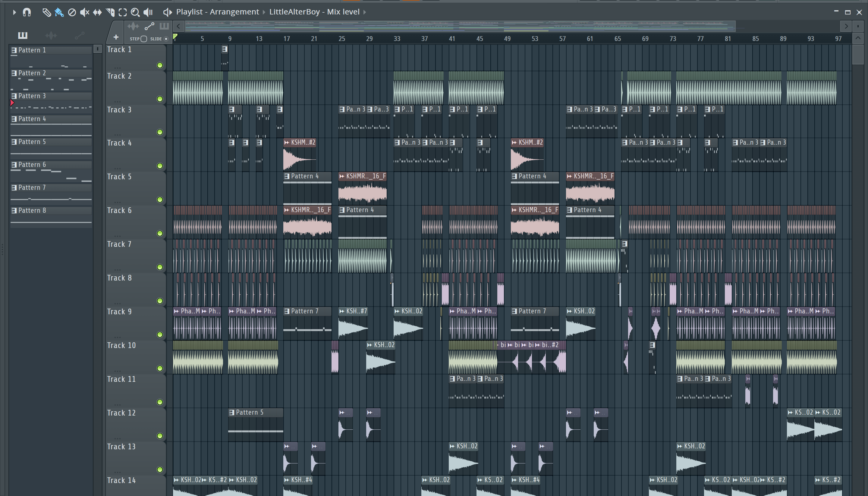Open the small menu beside right scroll arrow
868x496 pixels.
pos(858,26)
